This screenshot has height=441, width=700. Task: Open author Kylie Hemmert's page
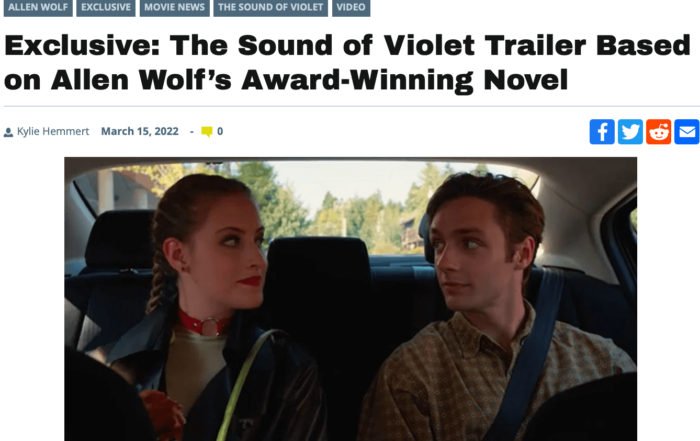(53, 132)
